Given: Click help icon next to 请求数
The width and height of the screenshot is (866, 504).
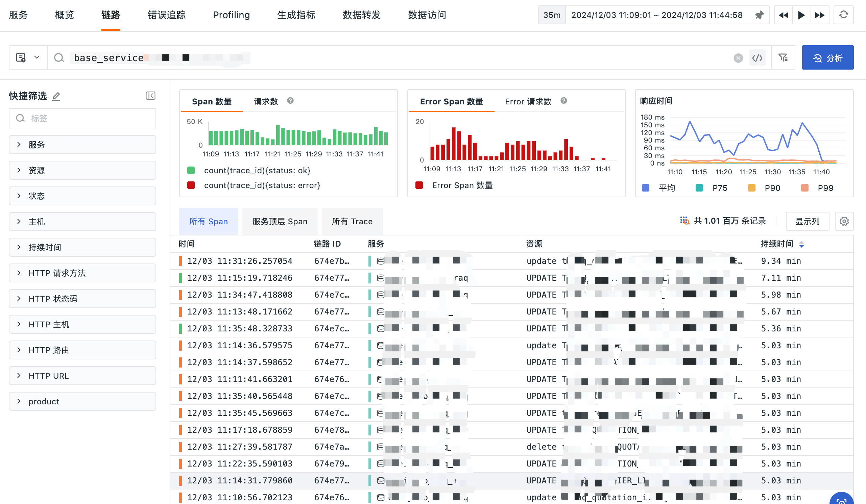Looking at the screenshot, I should (x=290, y=101).
